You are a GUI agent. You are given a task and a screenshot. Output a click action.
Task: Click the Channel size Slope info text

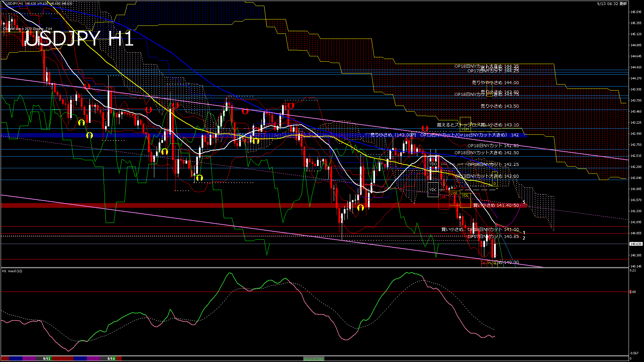pyautogui.click(x=28, y=29)
